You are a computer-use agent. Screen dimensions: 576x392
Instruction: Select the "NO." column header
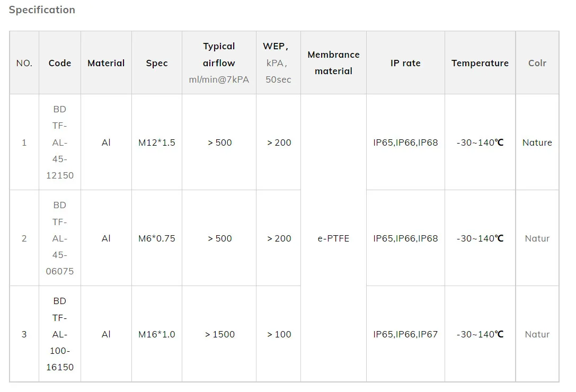pyautogui.click(x=24, y=63)
